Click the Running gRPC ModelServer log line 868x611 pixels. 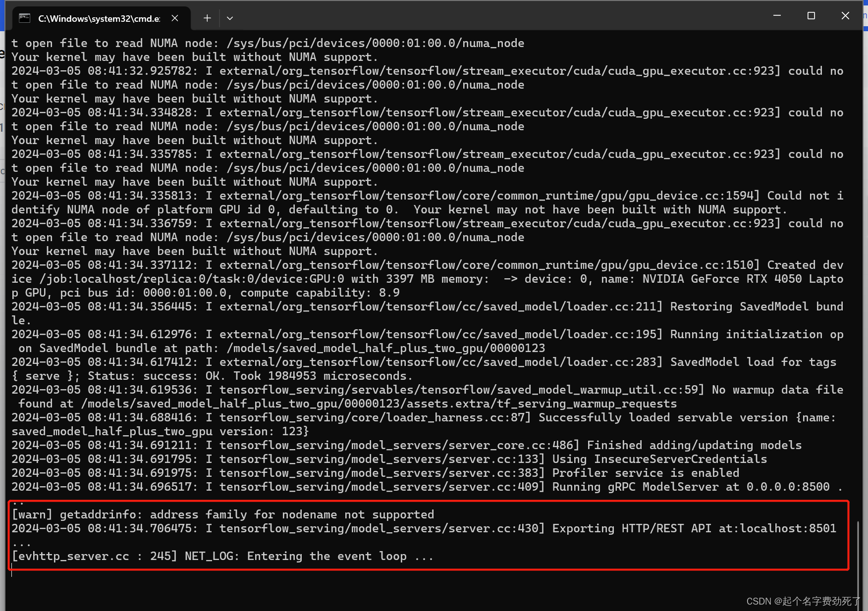(644, 487)
